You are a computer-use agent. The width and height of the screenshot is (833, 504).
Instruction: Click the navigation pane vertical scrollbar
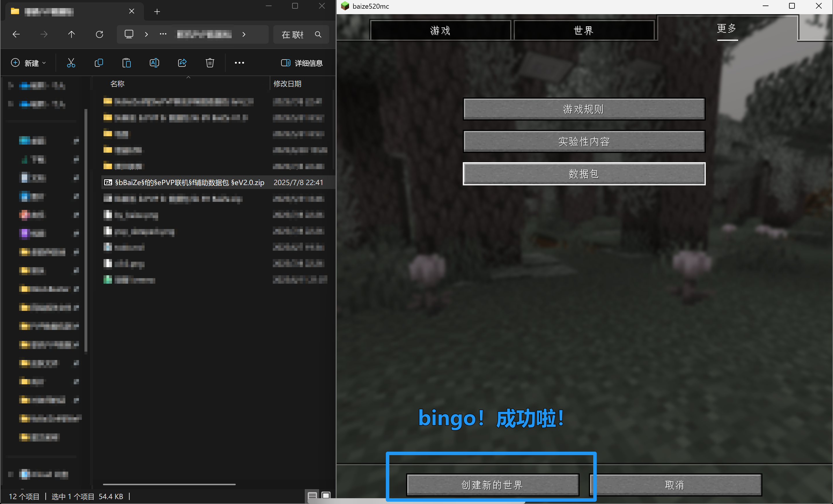click(86, 231)
